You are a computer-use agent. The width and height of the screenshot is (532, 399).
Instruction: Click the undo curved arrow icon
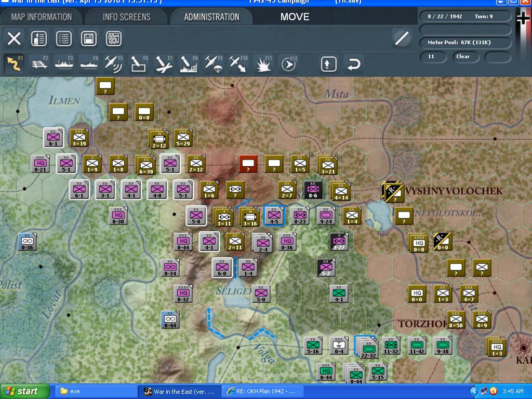[x=353, y=64]
